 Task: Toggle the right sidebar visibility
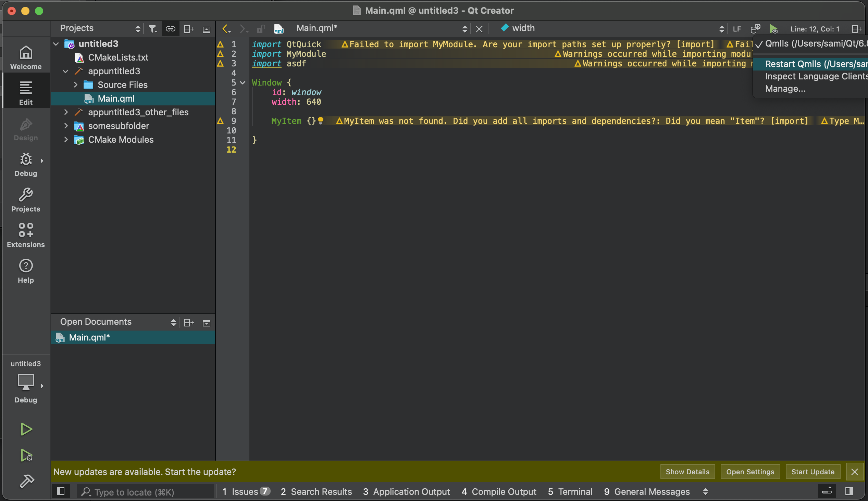point(849,491)
